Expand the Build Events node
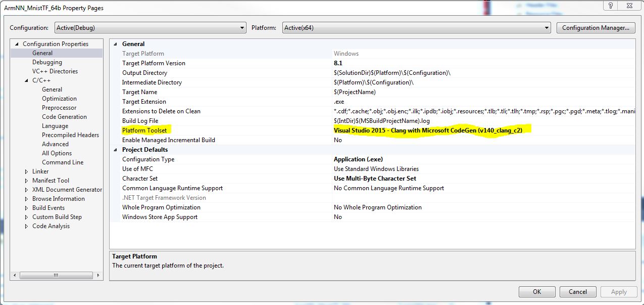 [27, 207]
